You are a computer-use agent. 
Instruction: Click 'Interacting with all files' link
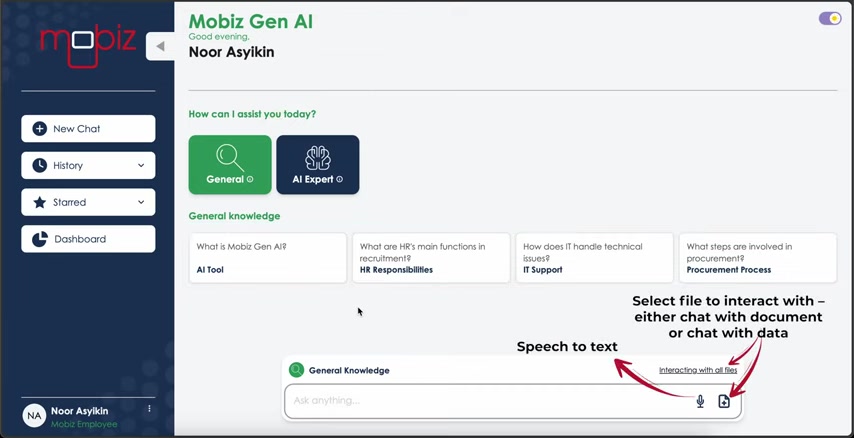[x=698, y=370]
